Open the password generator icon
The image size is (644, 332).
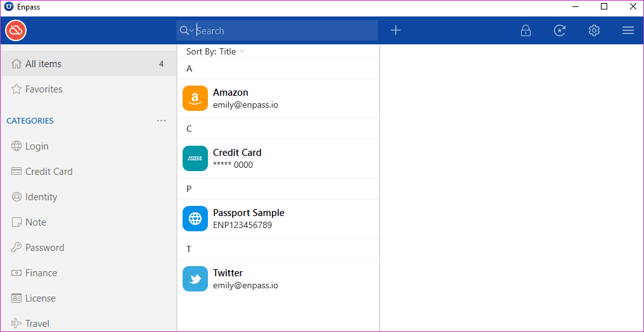tap(560, 30)
